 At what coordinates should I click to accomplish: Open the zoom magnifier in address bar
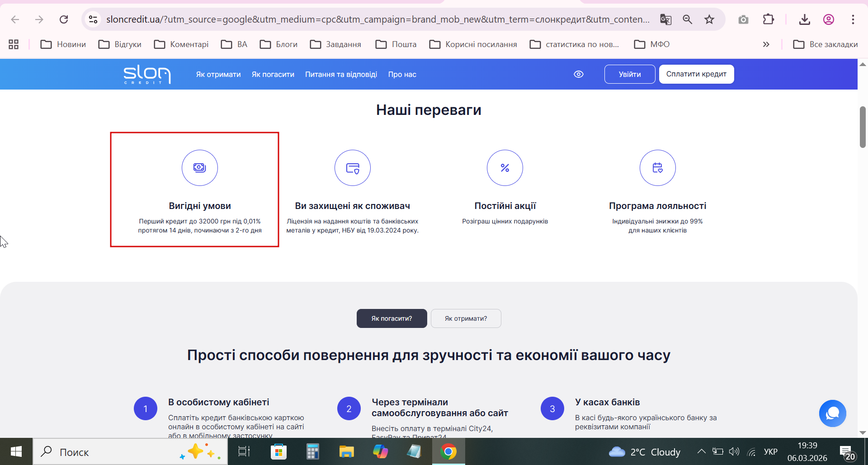(x=688, y=19)
